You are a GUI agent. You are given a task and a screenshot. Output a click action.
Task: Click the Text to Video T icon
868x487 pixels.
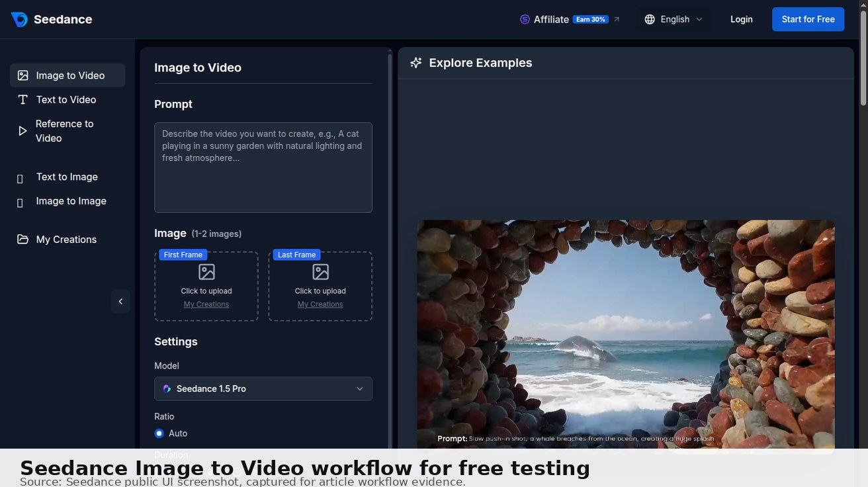click(x=22, y=99)
